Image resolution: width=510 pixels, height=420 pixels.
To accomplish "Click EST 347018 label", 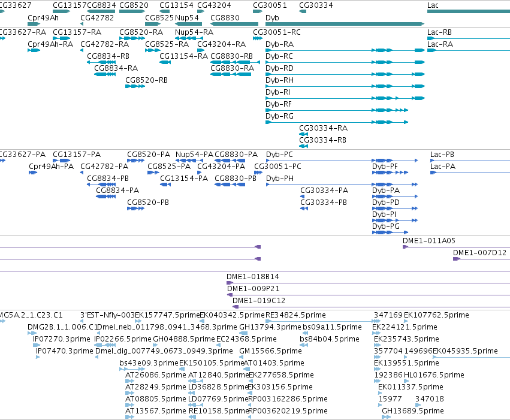I will (x=430, y=399).
